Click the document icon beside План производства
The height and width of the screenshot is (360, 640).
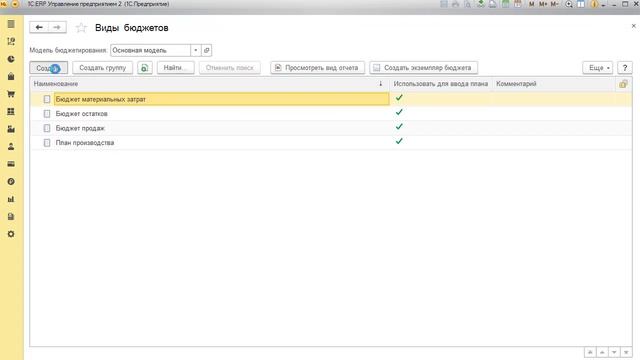[47, 143]
